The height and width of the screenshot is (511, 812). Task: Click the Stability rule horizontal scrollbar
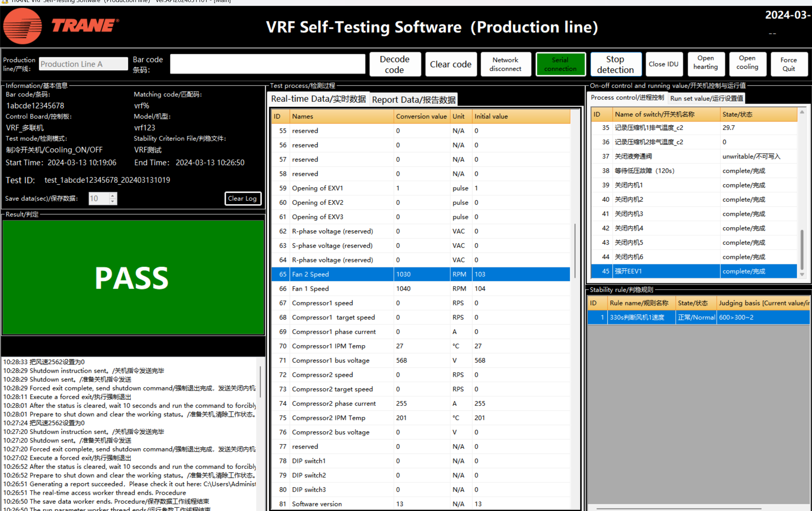click(x=679, y=509)
